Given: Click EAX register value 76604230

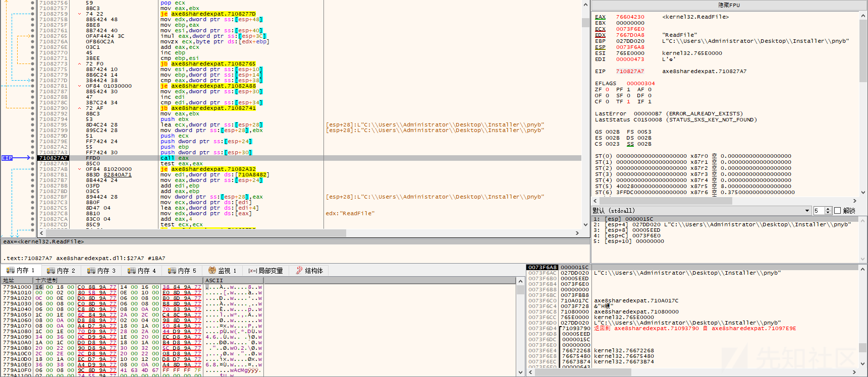Looking at the screenshot, I should point(630,17).
